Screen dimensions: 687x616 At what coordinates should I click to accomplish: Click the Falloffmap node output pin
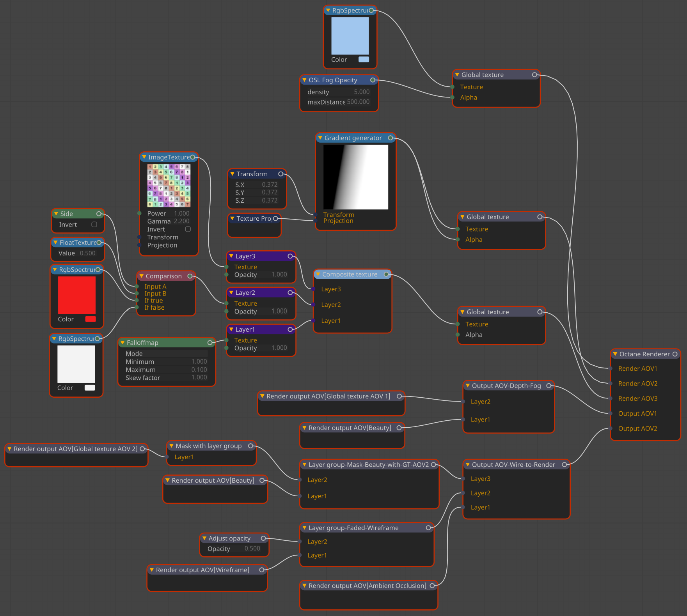210,343
